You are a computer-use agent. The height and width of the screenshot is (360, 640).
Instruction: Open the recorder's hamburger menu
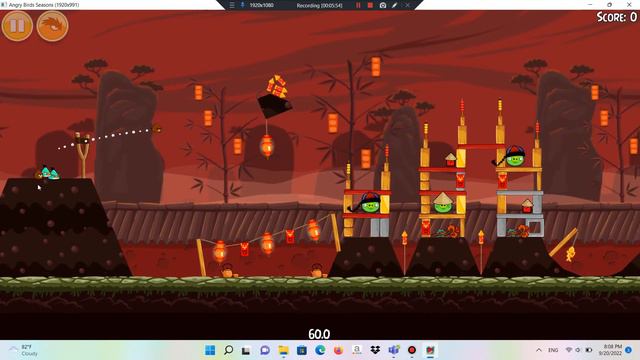(x=232, y=5)
